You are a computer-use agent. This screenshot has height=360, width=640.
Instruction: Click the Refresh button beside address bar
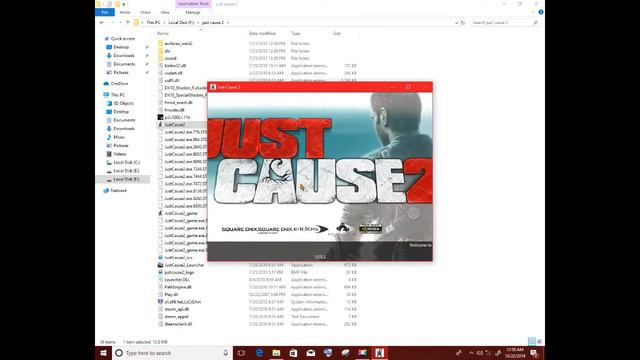pos(462,22)
